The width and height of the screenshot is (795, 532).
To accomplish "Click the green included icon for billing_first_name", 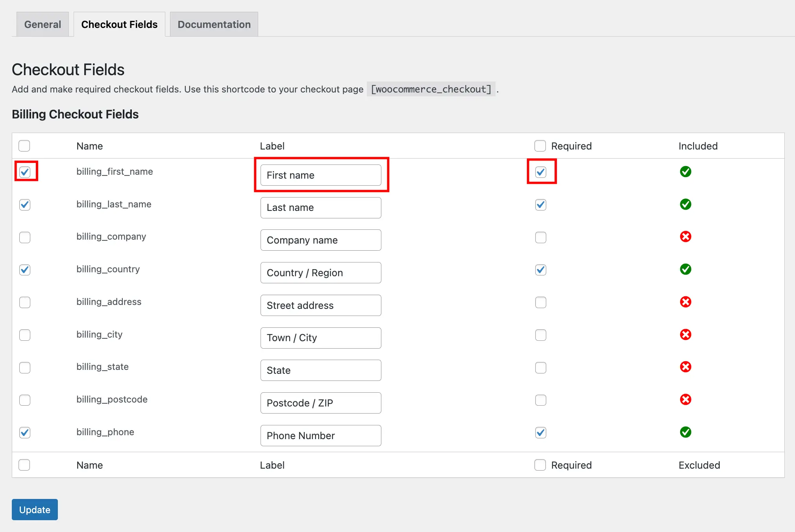I will tap(686, 172).
